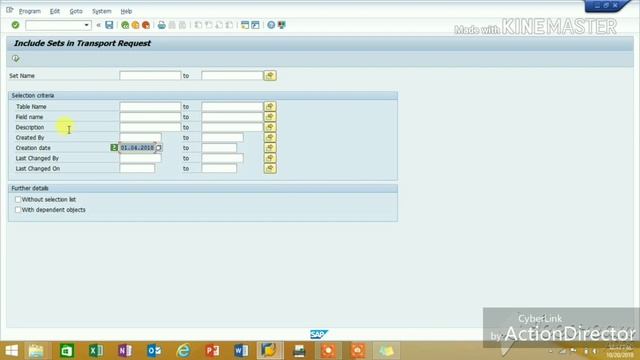Screen dimensions: 640x360
Task: Click the Table Name to input field
Action: (x=232, y=107)
